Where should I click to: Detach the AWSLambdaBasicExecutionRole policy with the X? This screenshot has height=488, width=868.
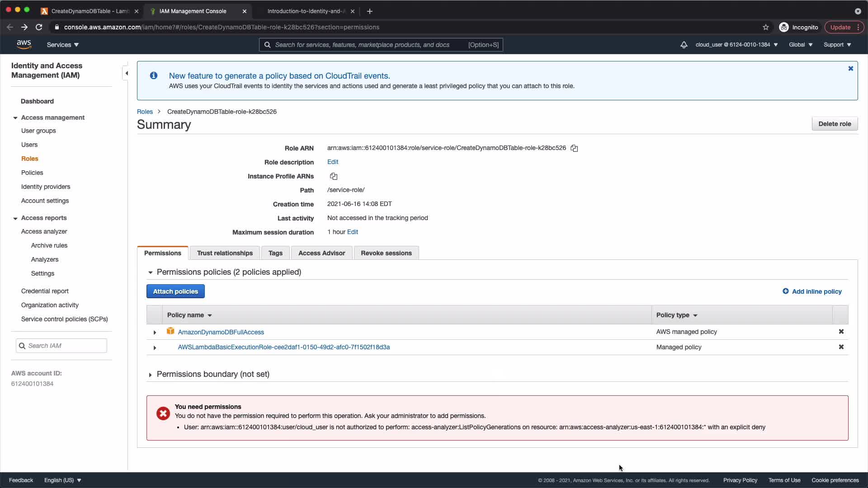[x=841, y=347]
